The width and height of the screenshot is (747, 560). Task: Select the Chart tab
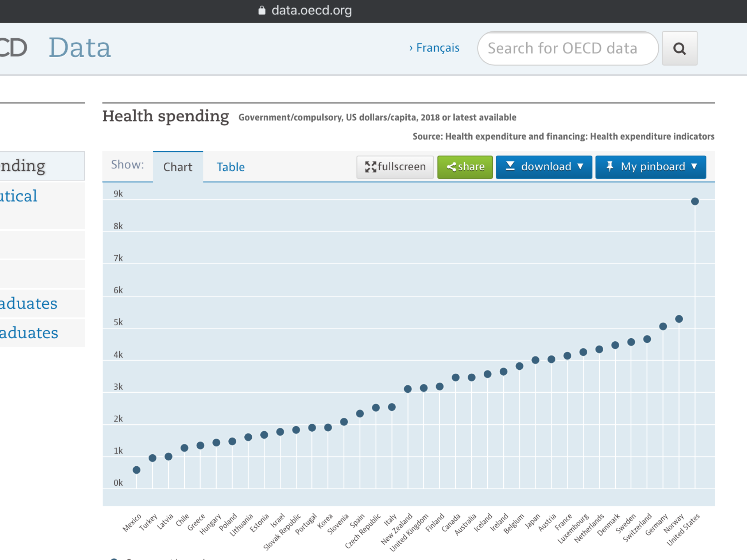pyautogui.click(x=178, y=167)
